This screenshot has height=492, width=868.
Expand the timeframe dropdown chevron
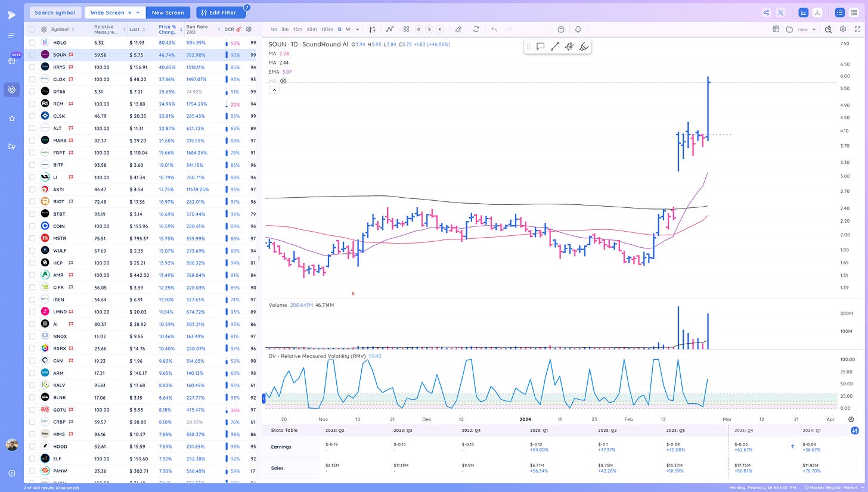(x=358, y=29)
